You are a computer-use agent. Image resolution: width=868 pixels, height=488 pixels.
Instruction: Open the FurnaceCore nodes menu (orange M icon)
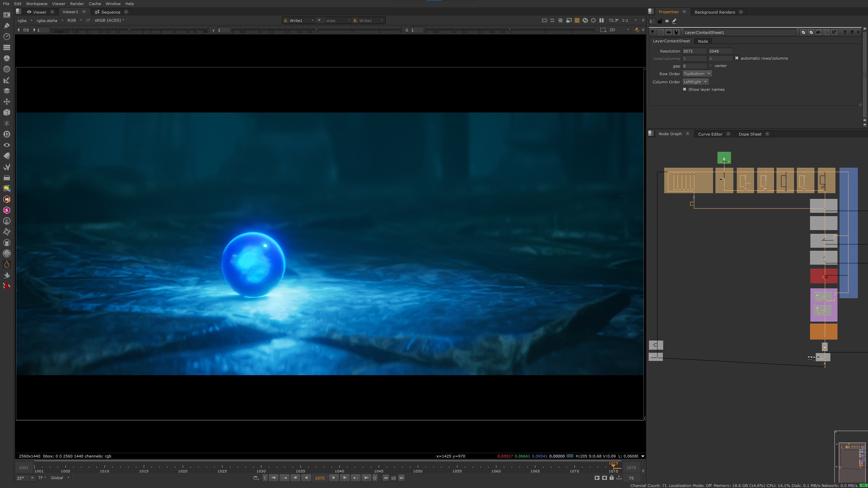click(6, 199)
